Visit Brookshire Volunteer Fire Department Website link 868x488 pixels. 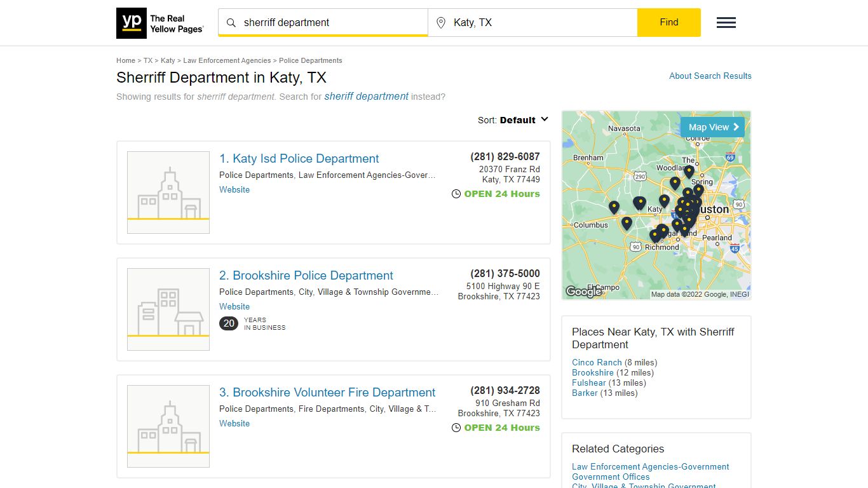tap(234, 423)
